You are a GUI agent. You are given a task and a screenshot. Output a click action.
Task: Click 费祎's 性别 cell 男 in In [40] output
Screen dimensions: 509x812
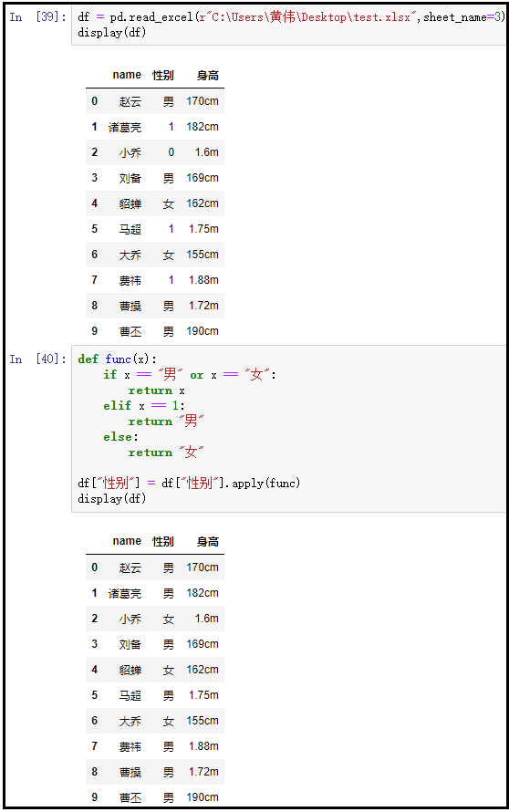click(168, 746)
